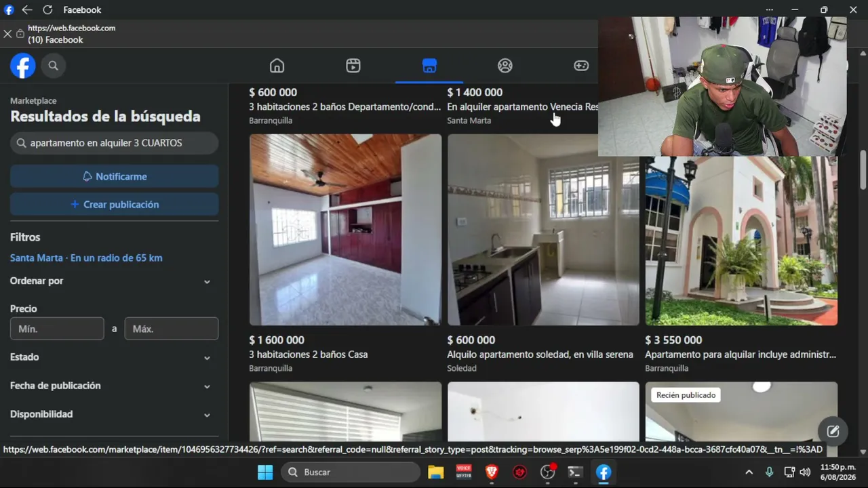This screenshot has width=868, height=488.
Task: Open the app's three-dot more menu
Action: pyautogui.click(x=769, y=10)
